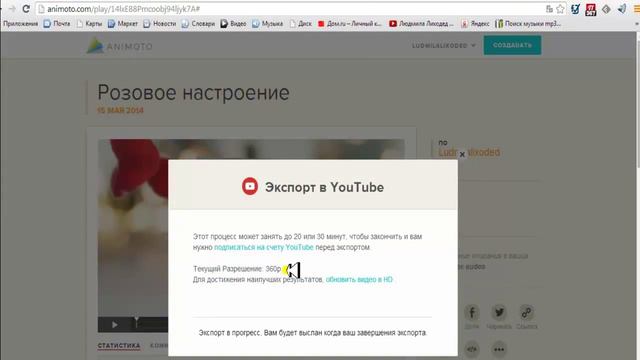Click the forward navigation arrow
The height and width of the screenshot is (360, 640).
(x=12, y=9)
